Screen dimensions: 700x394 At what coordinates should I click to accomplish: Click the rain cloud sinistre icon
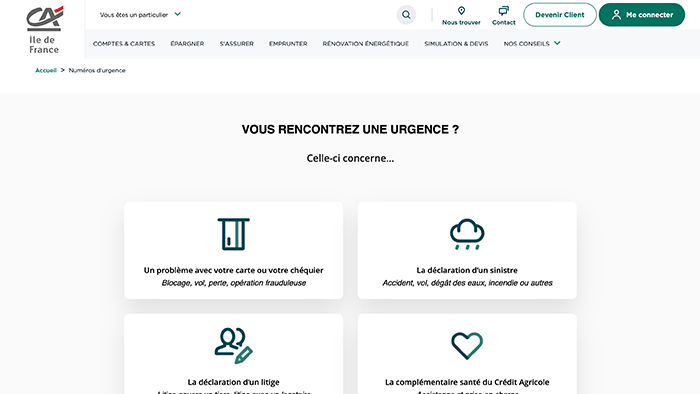[467, 234]
